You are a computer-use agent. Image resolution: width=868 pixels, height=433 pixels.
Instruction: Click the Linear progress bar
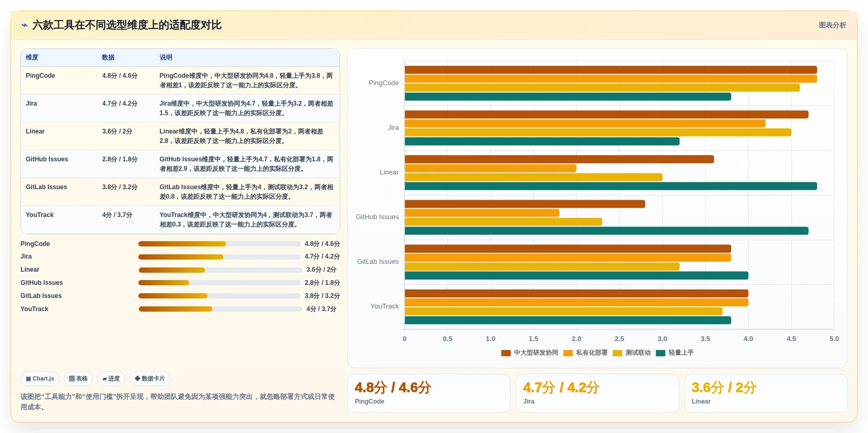220,270
